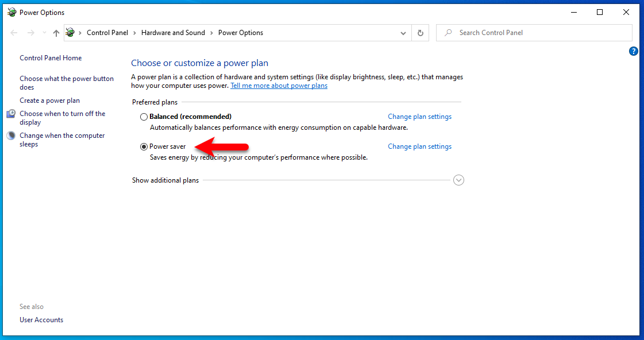Screen dimensions: 644x340
Task: Click the breadcrumb chevron after Control Panel
Action: tap(134, 33)
